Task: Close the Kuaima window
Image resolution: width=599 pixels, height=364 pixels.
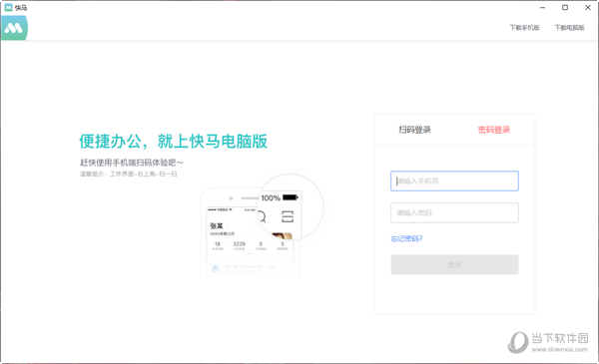Action: 588,8
